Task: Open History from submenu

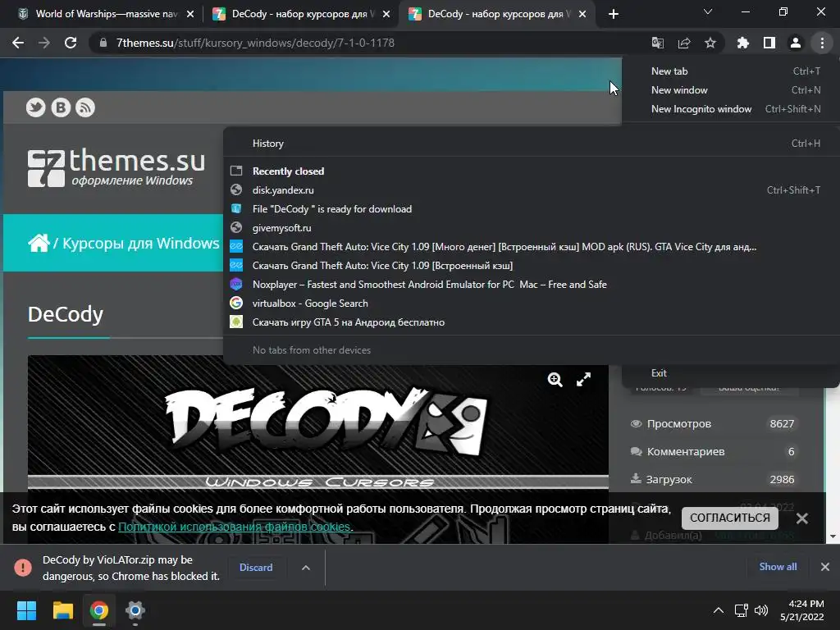Action: (532, 144)
